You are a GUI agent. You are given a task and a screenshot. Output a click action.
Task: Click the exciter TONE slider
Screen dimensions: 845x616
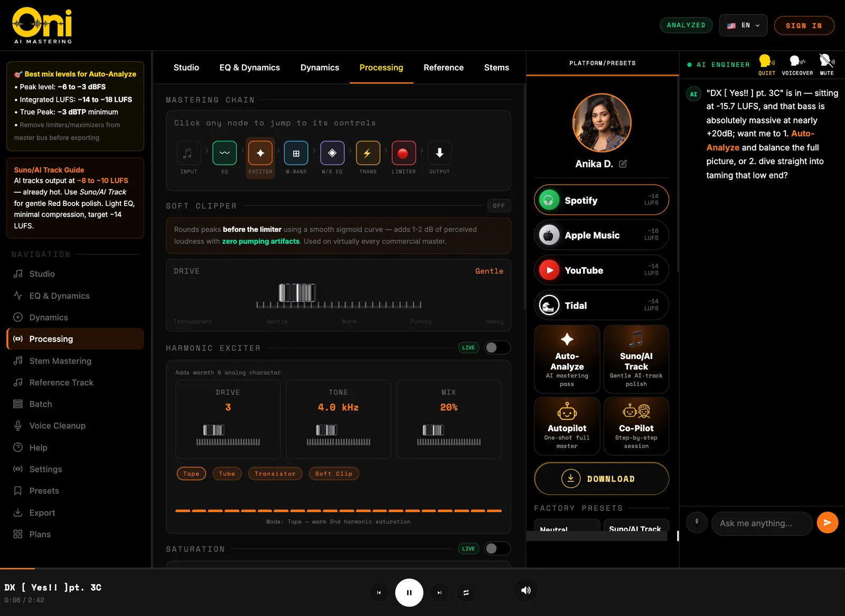(339, 435)
